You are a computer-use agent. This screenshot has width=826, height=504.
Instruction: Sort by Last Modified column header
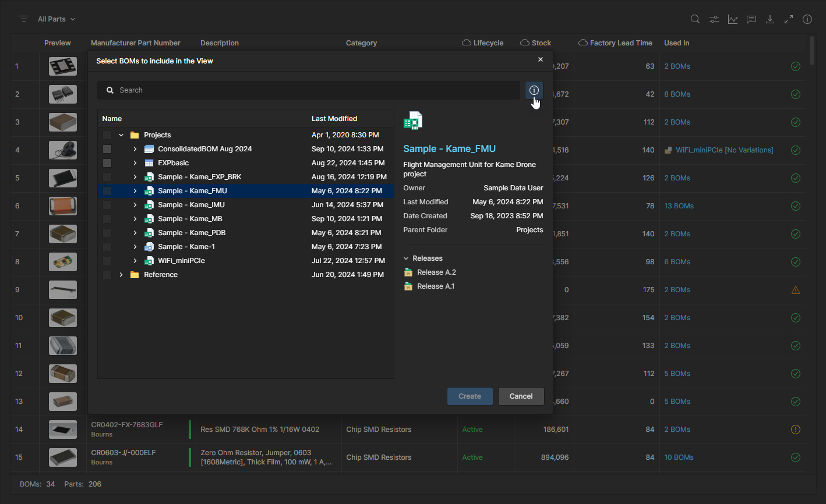coord(334,119)
